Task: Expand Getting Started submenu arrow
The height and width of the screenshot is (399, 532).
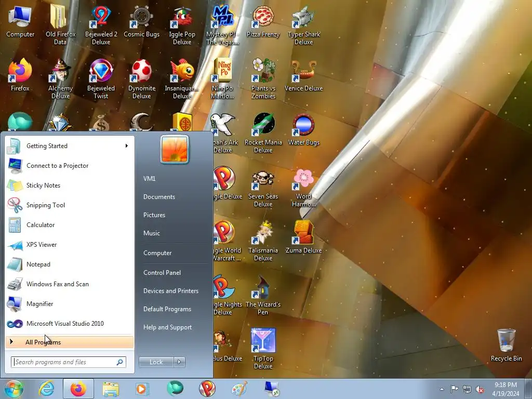Action: 127,146
